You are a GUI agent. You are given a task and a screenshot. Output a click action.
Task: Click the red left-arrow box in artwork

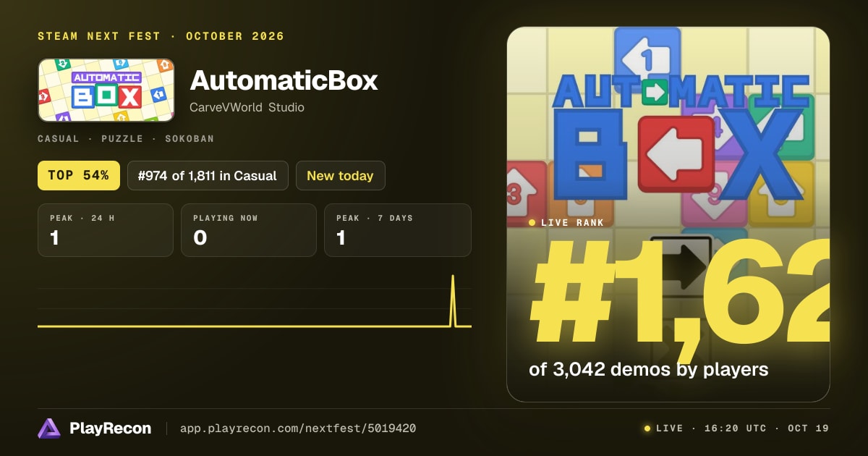click(x=676, y=153)
